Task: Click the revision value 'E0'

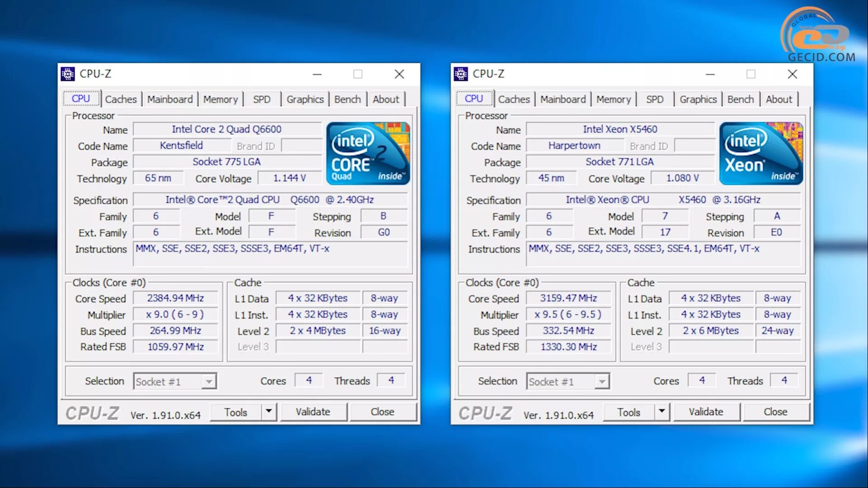Action: 777,232
